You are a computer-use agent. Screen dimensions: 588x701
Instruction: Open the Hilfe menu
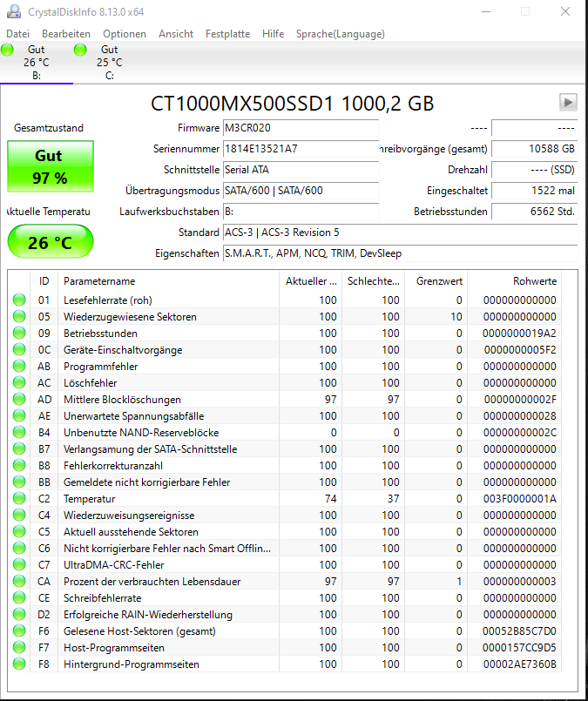[x=273, y=34]
